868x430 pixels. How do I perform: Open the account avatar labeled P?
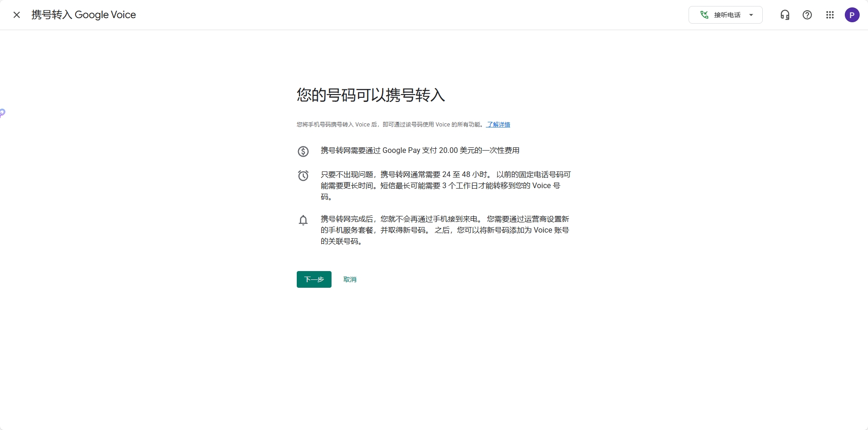pyautogui.click(x=852, y=15)
